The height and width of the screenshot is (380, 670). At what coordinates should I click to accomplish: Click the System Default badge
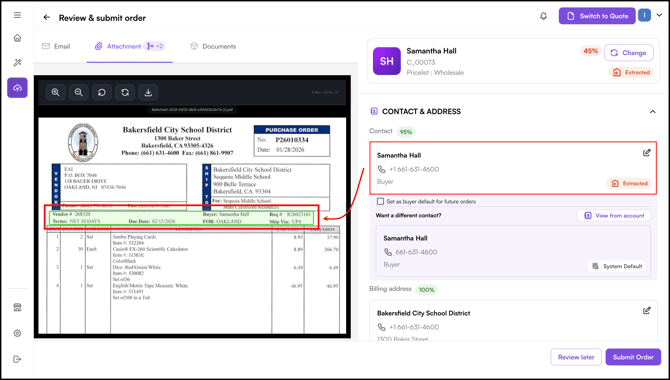pos(617,266)
